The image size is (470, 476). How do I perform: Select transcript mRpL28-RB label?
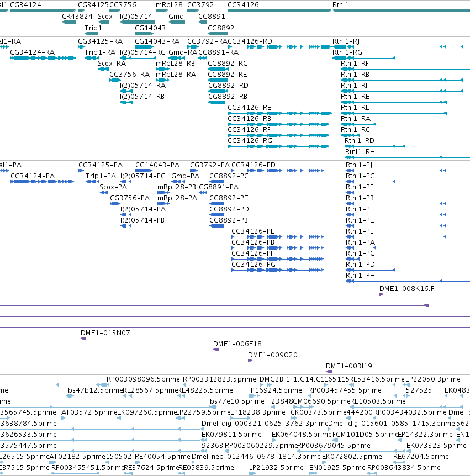175,64
